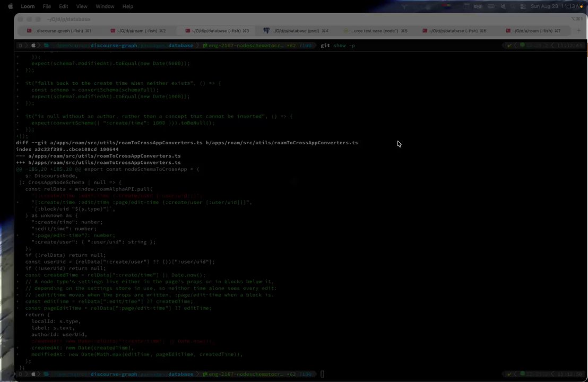Click the label: s.text, line
Screen dimensions: 588x382
[x=53, y=328]
